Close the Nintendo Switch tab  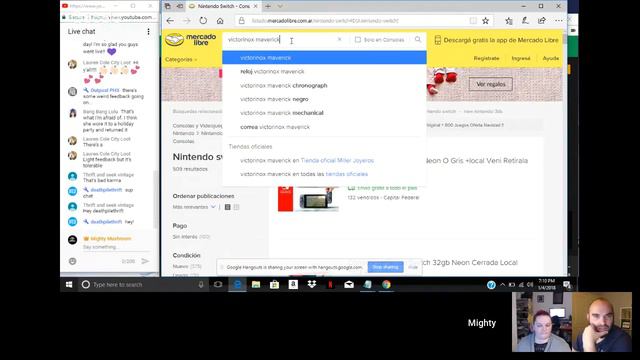[256, 6]
